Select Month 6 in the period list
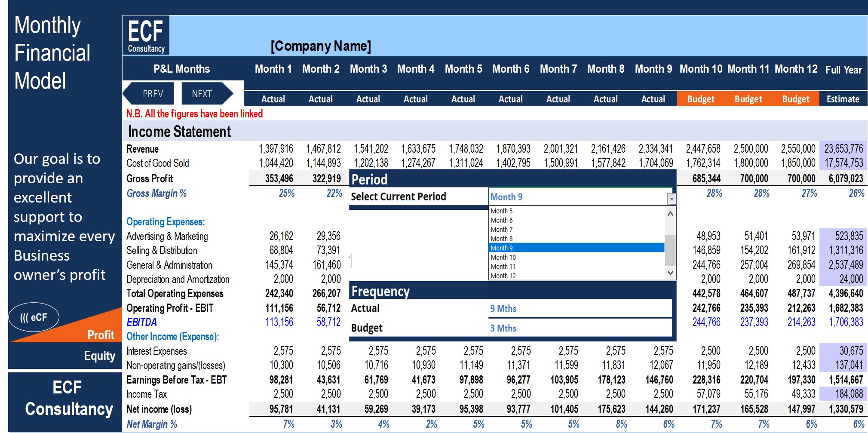 [501, 220]
